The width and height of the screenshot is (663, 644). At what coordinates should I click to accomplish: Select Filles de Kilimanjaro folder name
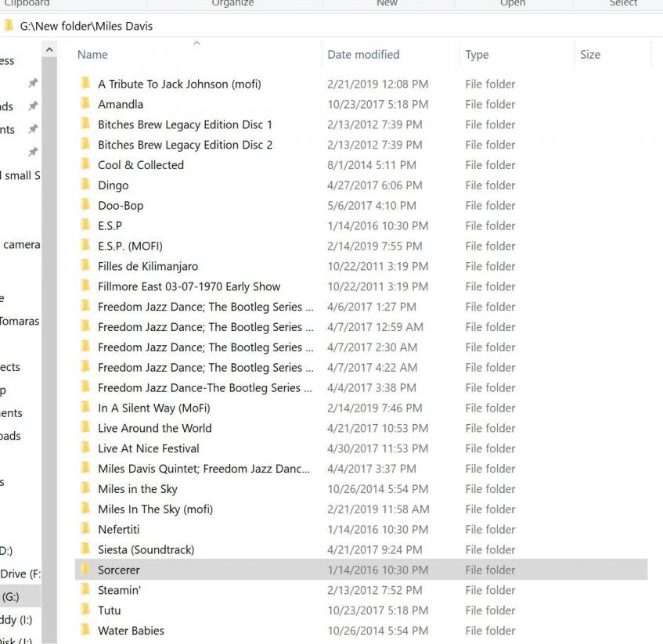(x=148, y=266)
